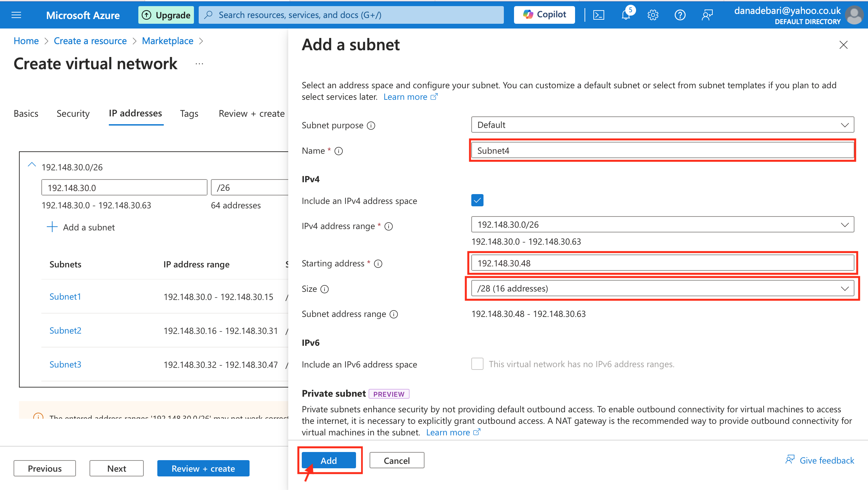Open the portal settings gear

pyautogui.click(x=653, y=15)
